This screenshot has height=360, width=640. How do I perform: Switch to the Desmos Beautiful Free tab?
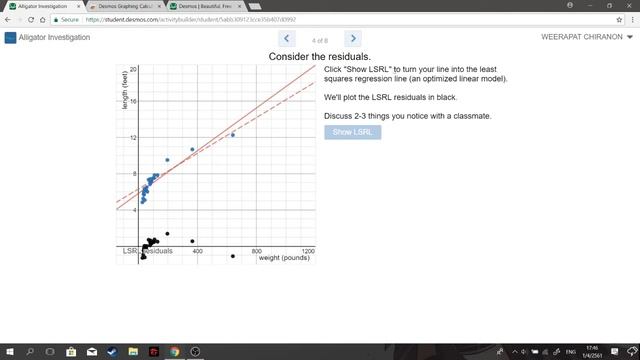click(x=205, y=6)
